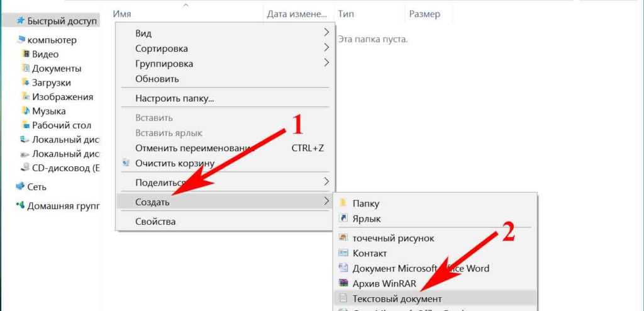
Task: Open Свойства from the context menu
Action: point(155,222)
